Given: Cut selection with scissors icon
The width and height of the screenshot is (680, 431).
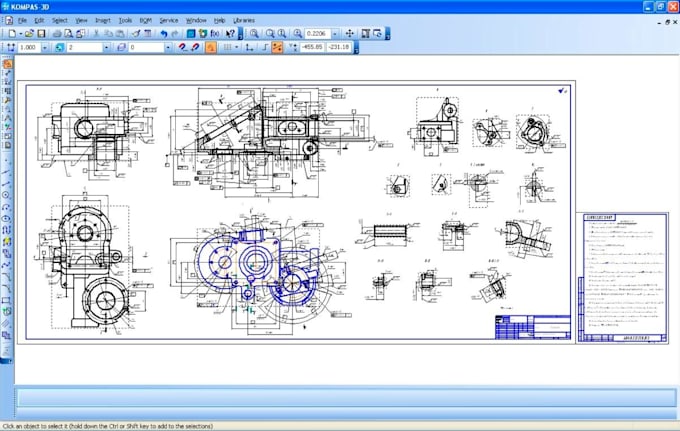Looking at the screenshot, I should 96,33.
